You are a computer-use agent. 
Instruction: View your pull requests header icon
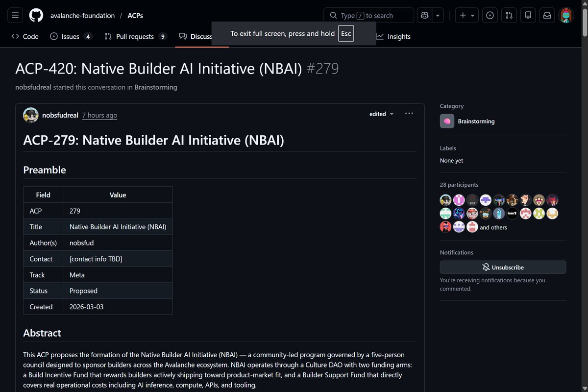(x=509, y=15)
